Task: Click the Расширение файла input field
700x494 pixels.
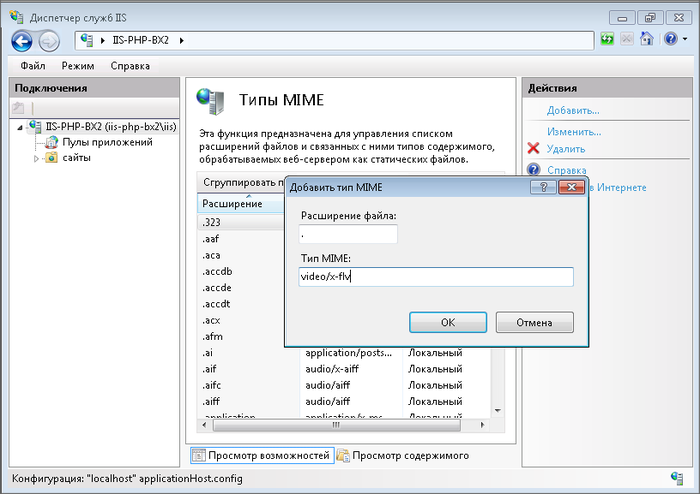Action: coord(348,234)
